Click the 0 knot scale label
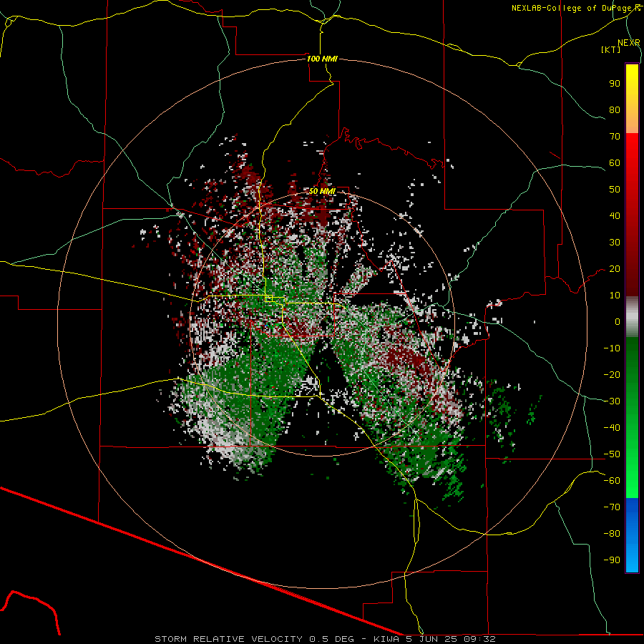The height and width of the screenshot is (644, 644). (618, 322)
